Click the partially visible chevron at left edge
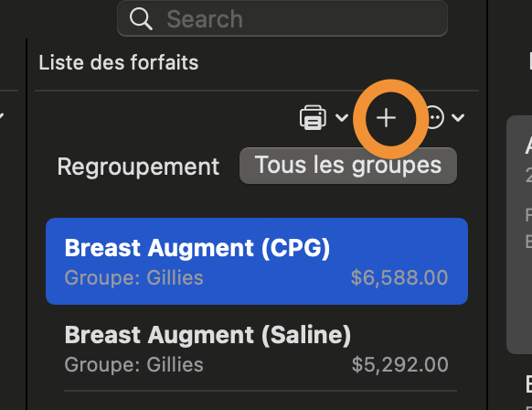This screenshot has height=410, width=532. pyautogui.click(x=2, y=116)
